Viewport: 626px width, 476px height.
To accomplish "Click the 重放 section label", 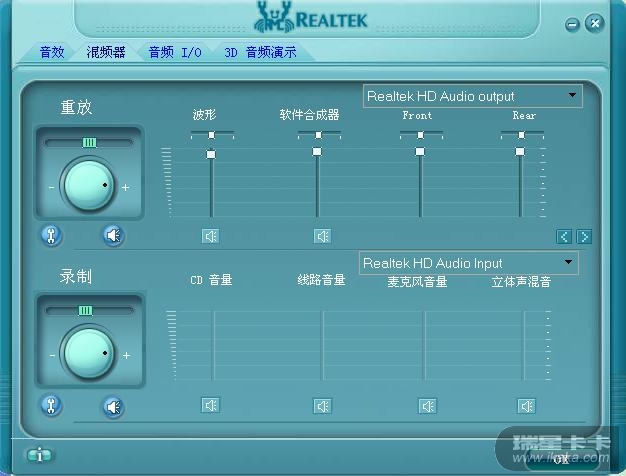I will click(76, 107).
